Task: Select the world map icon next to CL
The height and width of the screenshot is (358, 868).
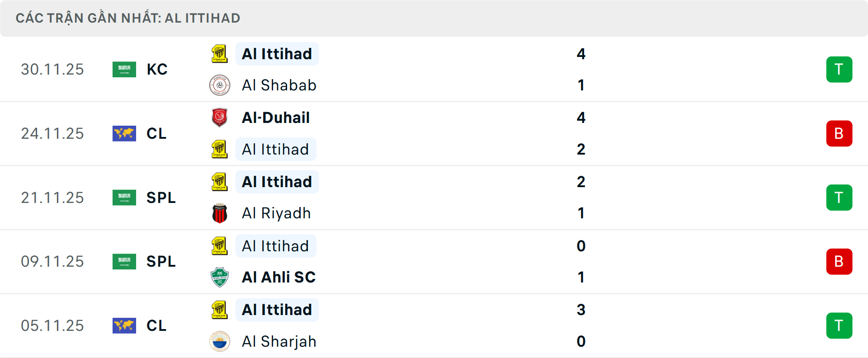Action: [x=124, y=133]
